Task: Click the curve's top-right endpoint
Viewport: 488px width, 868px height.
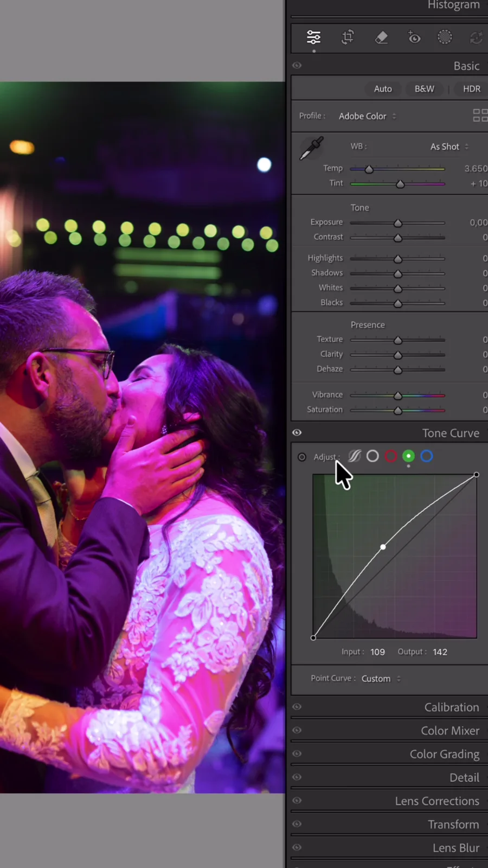Action: [x=477, y=475]
